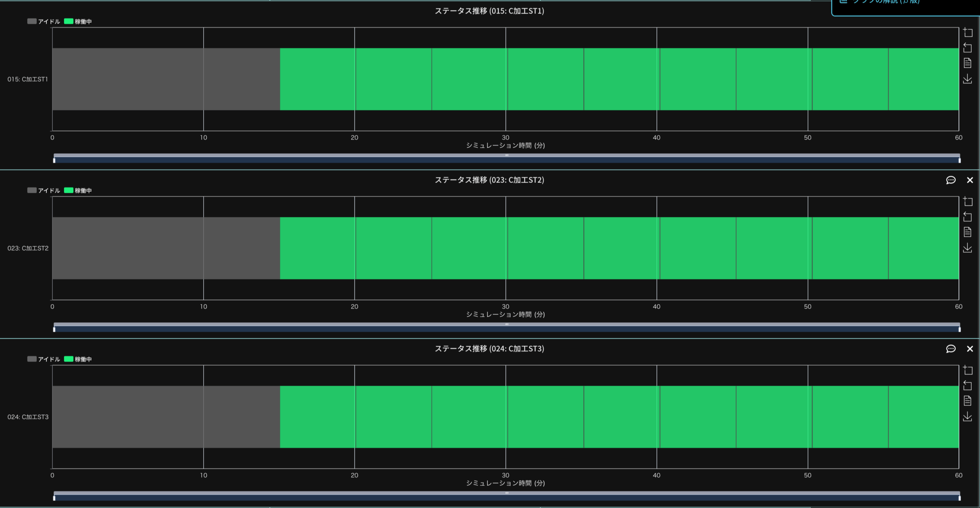Toggle アイドル legend in C加工ST3 chart

pos(43,359)
